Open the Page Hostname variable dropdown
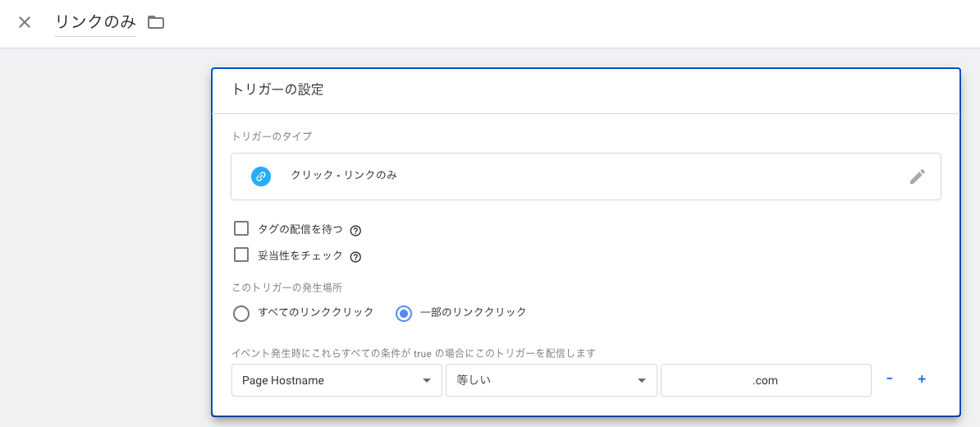This screenshot has width=980, height=427. click(x=337, y=380)
